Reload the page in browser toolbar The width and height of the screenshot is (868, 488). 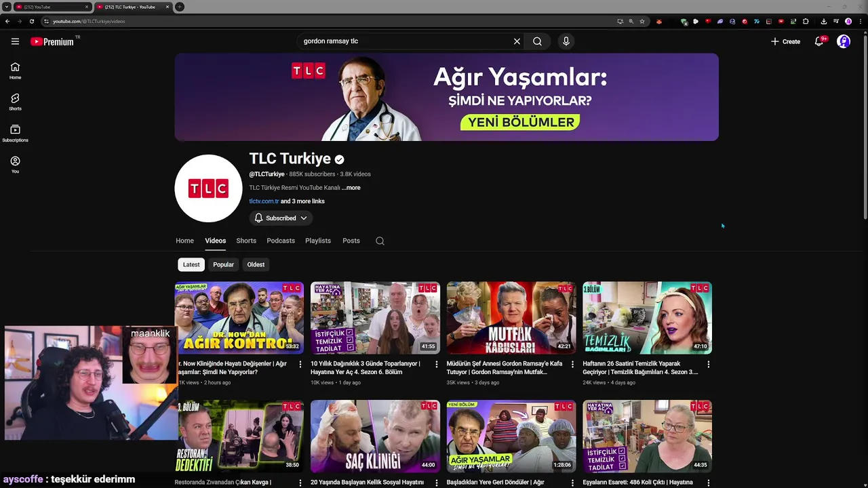coord(31,22)
